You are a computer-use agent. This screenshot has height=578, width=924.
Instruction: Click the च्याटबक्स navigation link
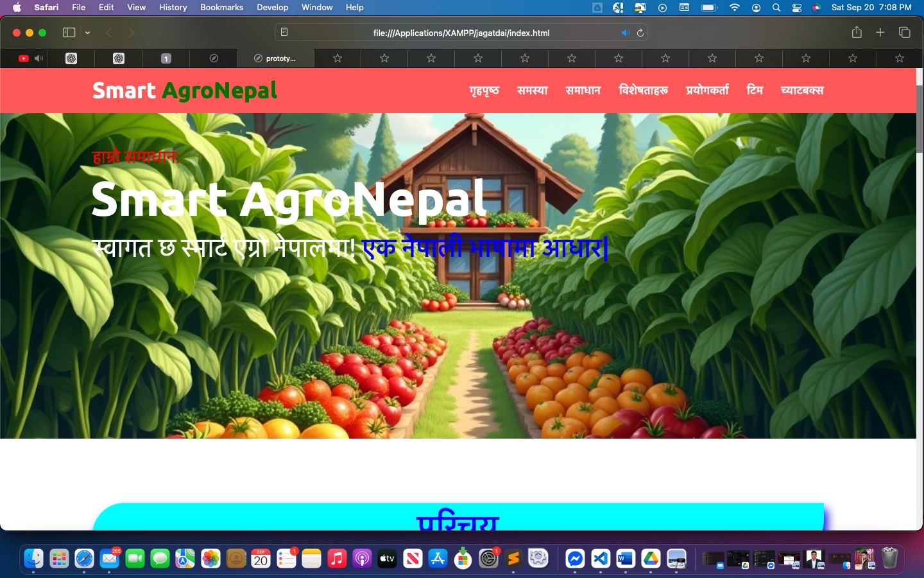pos(801,91)
